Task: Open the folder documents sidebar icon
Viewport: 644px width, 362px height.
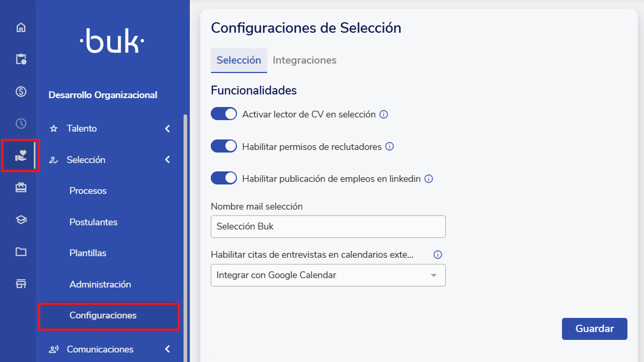Action: [x=21, y=252]
